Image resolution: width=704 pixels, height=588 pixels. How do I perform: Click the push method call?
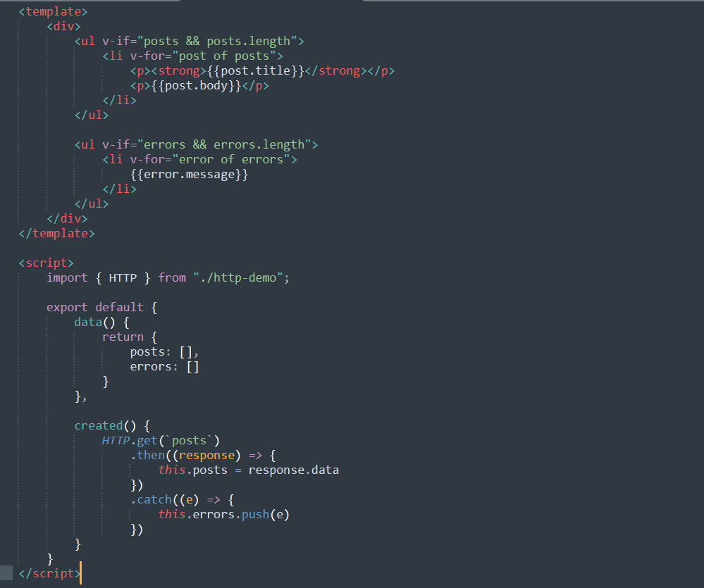coord(256,515)
